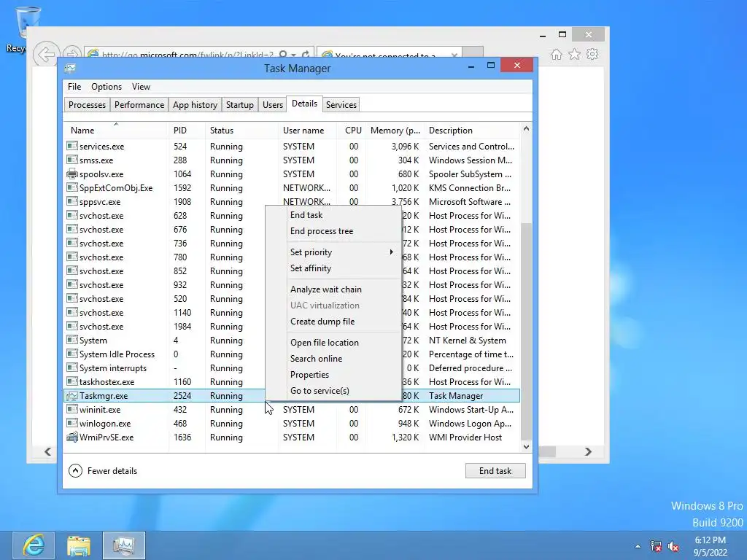This screenshot has width=747, height=560.
Task: Select Analyze wait chain
Action: point(333,289)
